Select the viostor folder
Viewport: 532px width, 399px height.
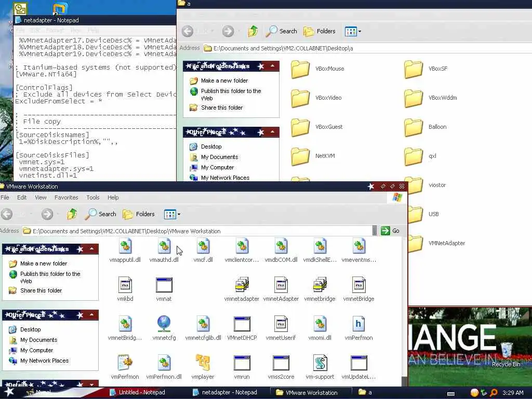(427, 185)
